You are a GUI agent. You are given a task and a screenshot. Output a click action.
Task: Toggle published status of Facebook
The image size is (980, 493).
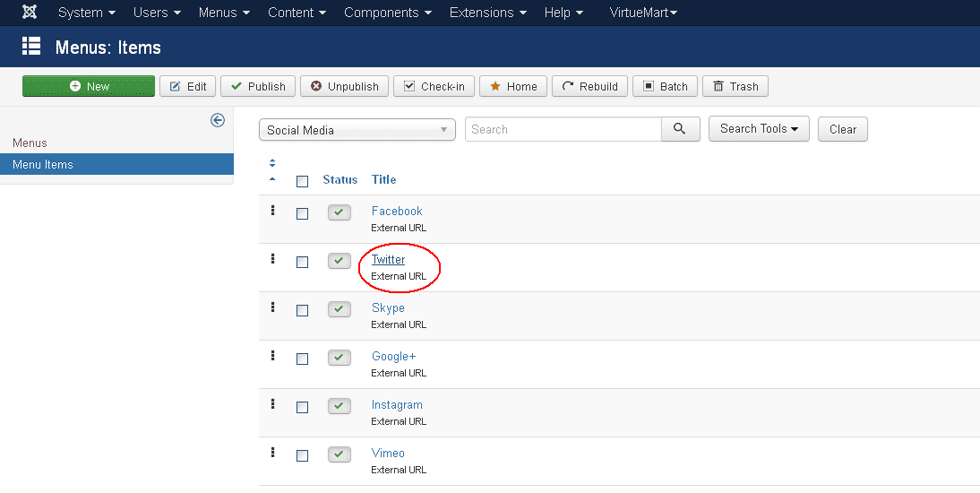pos(340,212)
